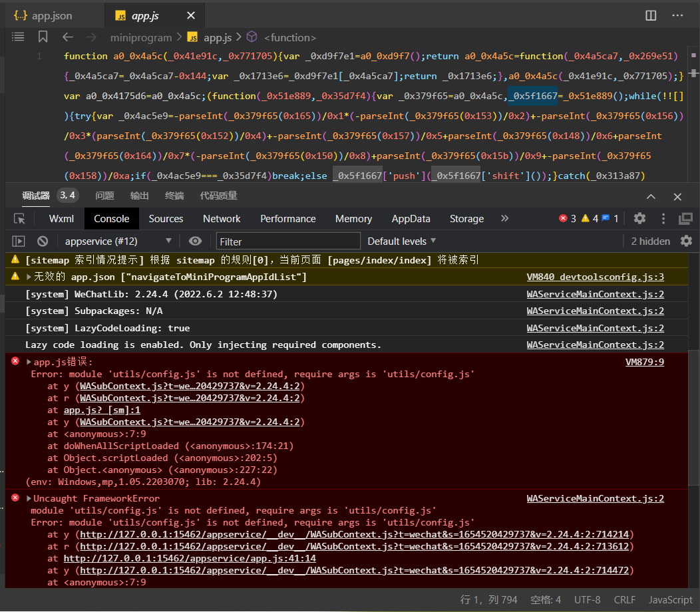
Task: Open devtools kebab menu
Action: 663,218
